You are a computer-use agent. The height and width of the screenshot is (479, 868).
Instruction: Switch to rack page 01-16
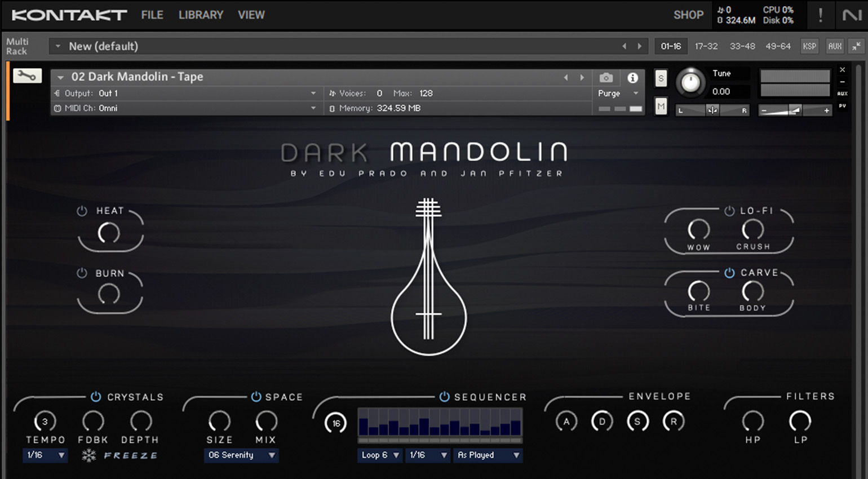coord(671,46)
